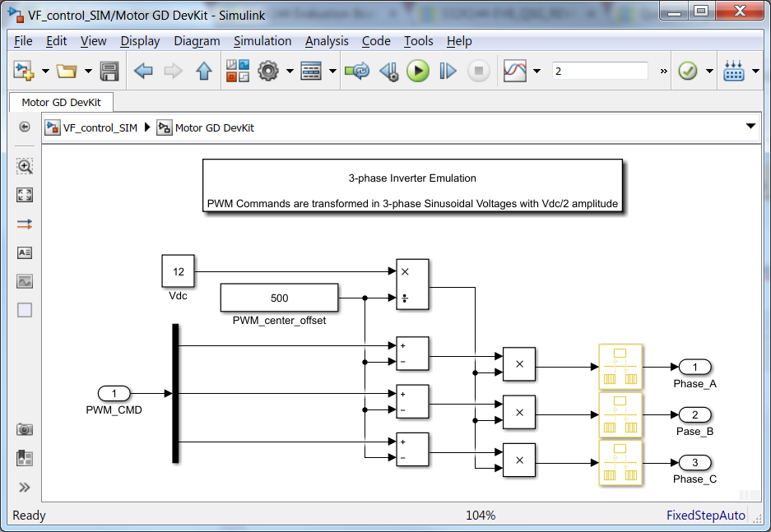
Task: Expand the Model Advisor dropdown arrow
Action: (x=709, y=72)
